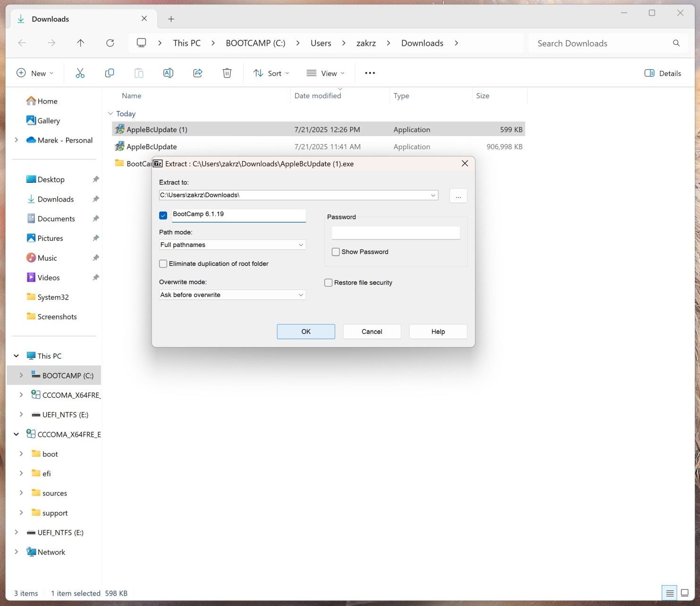
Task: Enable Eliminate duplication of root folder
Action: tap(163, 264)
